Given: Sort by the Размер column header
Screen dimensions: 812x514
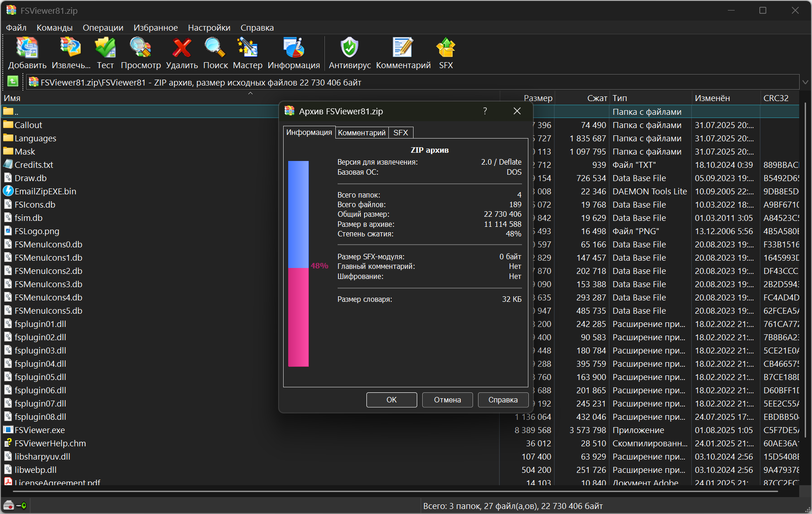Looking at the screenshot, I should tap(527, 98).
